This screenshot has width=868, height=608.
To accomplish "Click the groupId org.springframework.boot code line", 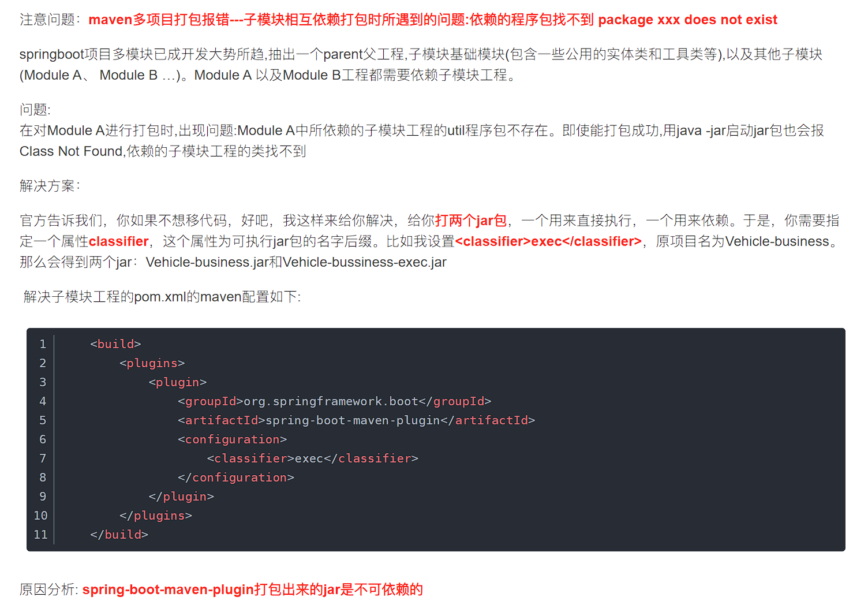I will pos(335,401).
